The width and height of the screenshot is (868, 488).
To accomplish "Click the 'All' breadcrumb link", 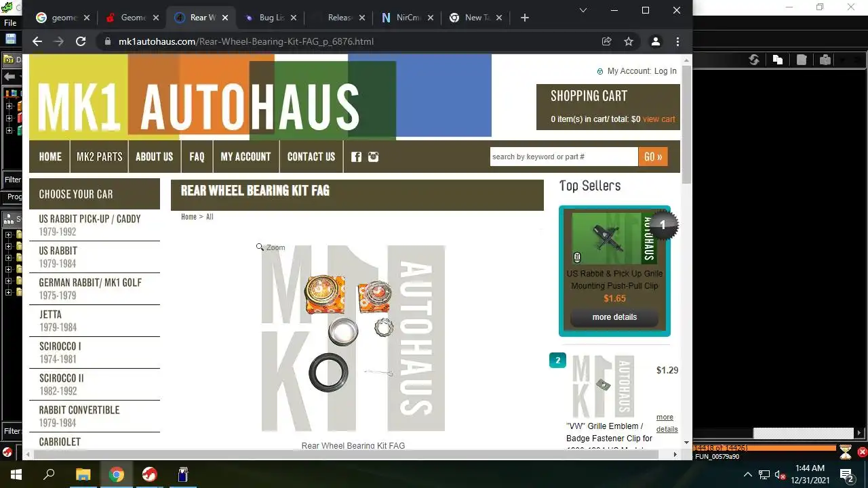I will click(210, 217).
